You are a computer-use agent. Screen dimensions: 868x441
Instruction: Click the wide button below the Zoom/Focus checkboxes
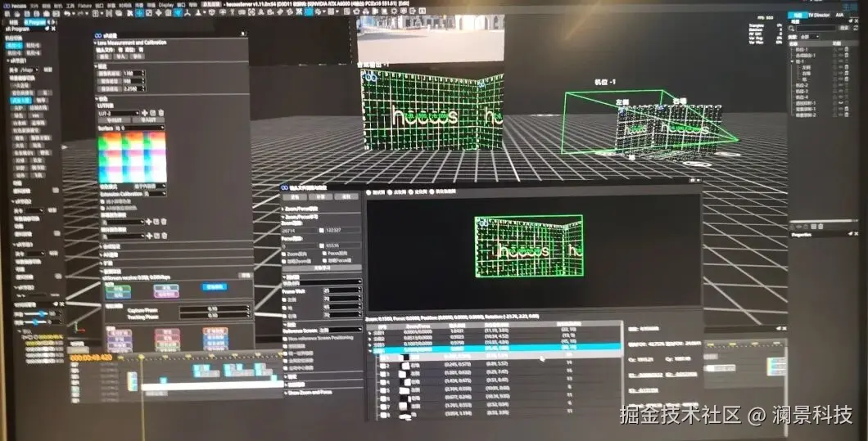click(322, 268)
